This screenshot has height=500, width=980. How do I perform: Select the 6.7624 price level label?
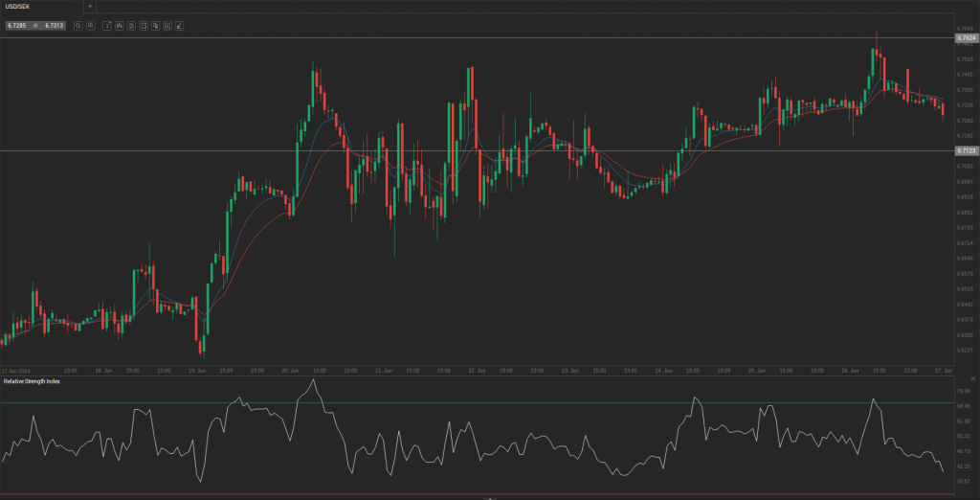965,38
